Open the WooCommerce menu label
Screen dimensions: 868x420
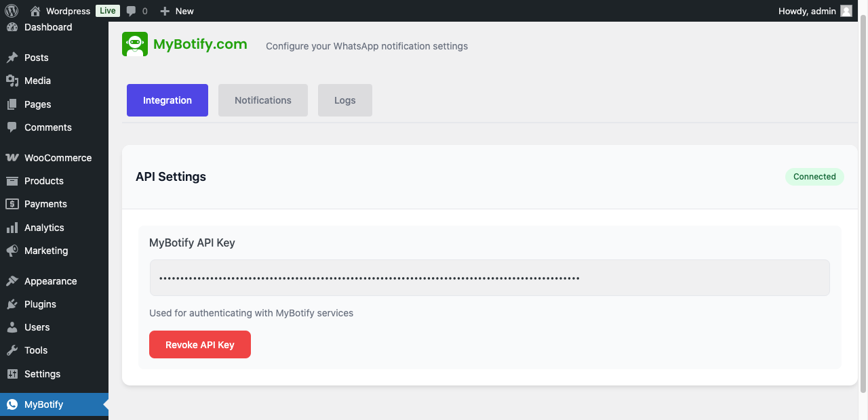click(58, 158)
